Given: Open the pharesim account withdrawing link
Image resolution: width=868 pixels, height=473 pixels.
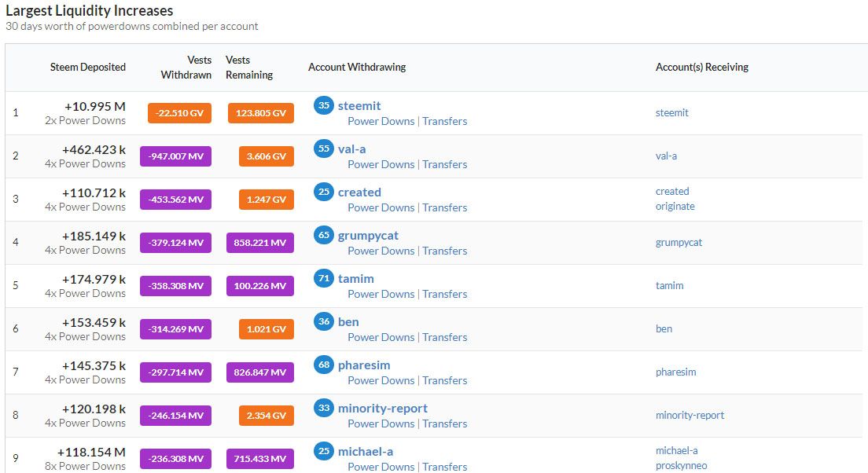Looking at the screenshot, I should pos(364,365).
